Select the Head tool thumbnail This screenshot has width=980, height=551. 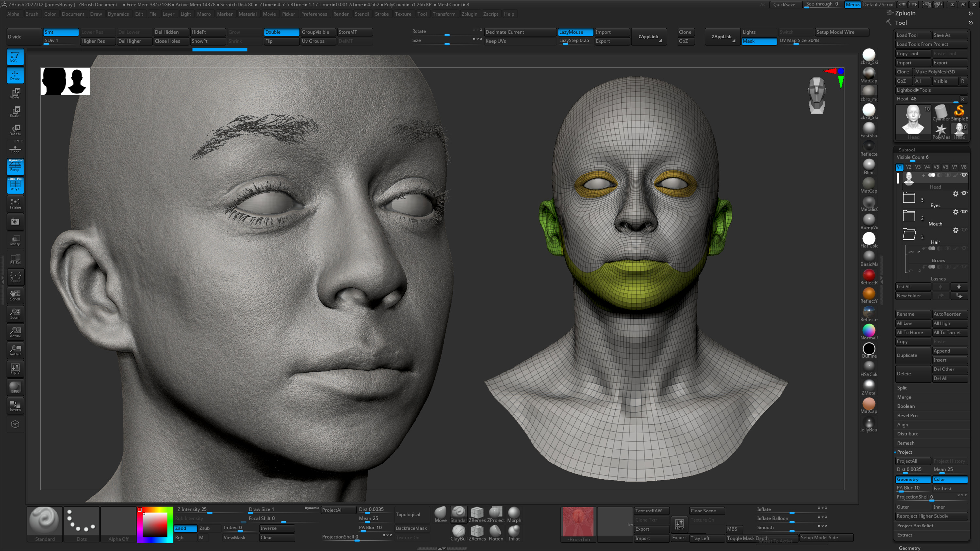[x=913, y=121]
